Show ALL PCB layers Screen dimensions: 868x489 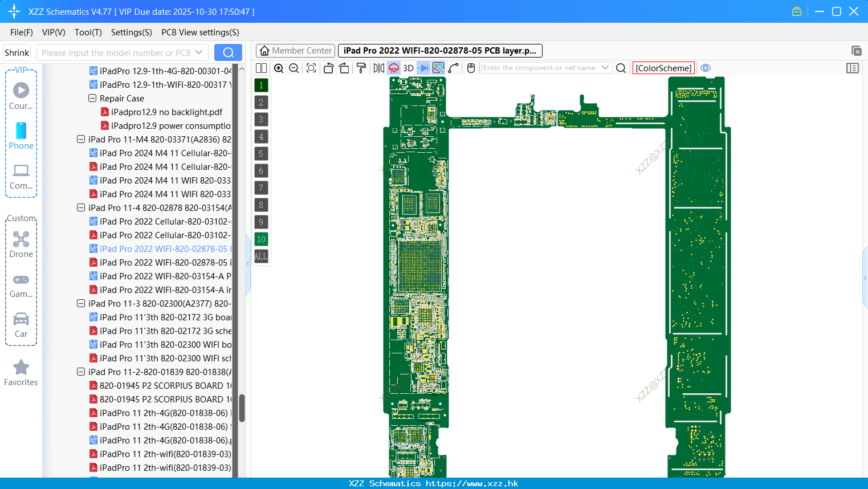click(261, 256)
